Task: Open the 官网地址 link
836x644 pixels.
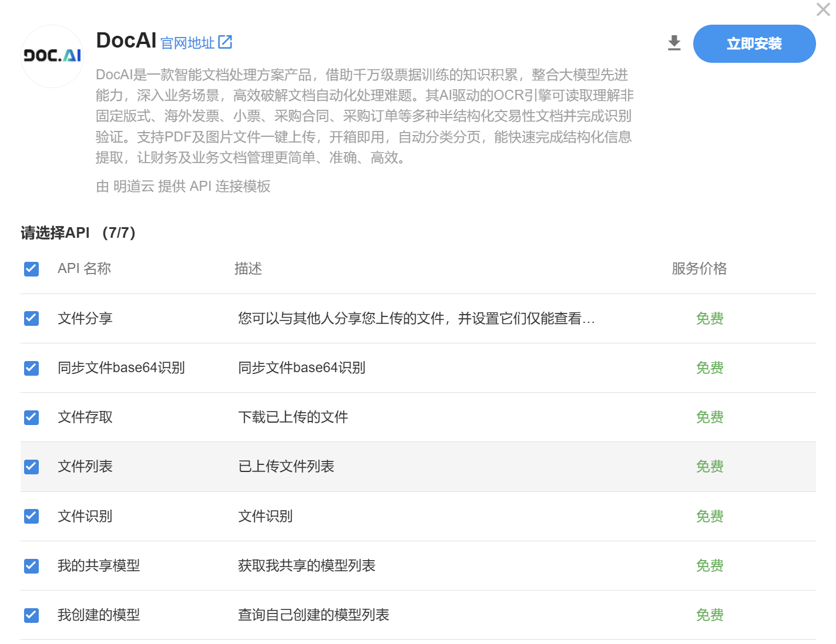Action: 187,43
